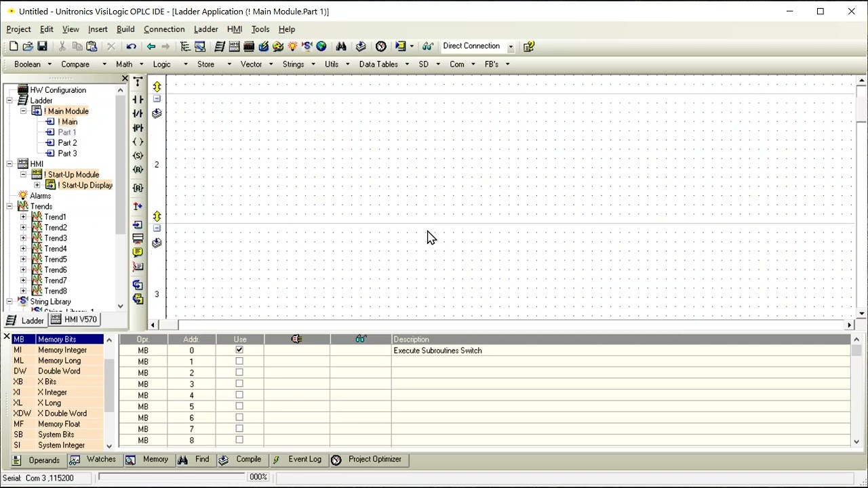Viewport: 868px width, 488px height.
Task: Insert a direct coil element
Action: click(x=138, y=142)
